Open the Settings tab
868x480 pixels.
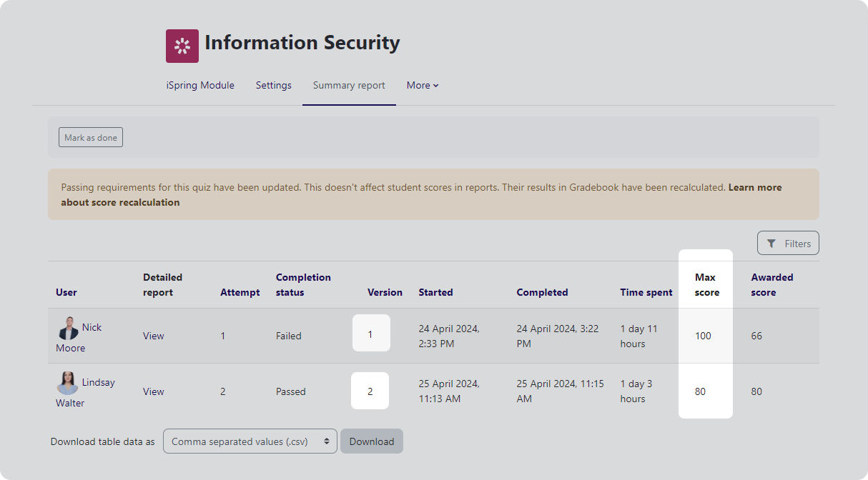click(x=273, y=85)
